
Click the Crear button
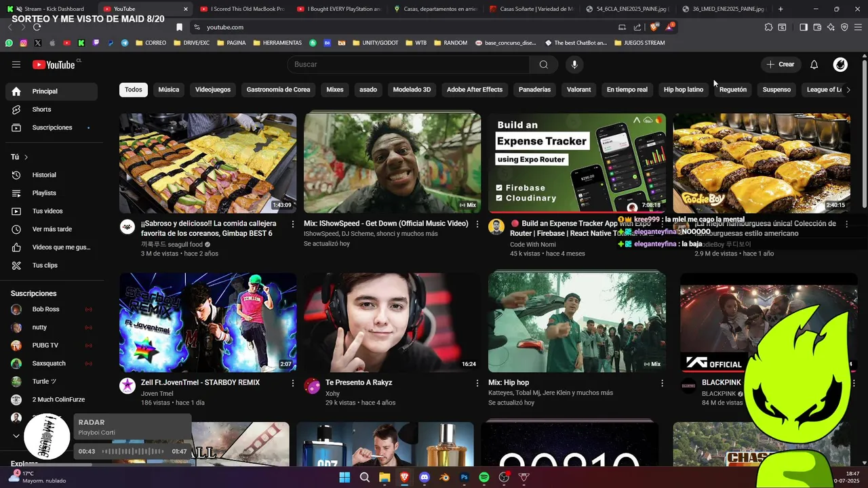[x=781, y=64]
